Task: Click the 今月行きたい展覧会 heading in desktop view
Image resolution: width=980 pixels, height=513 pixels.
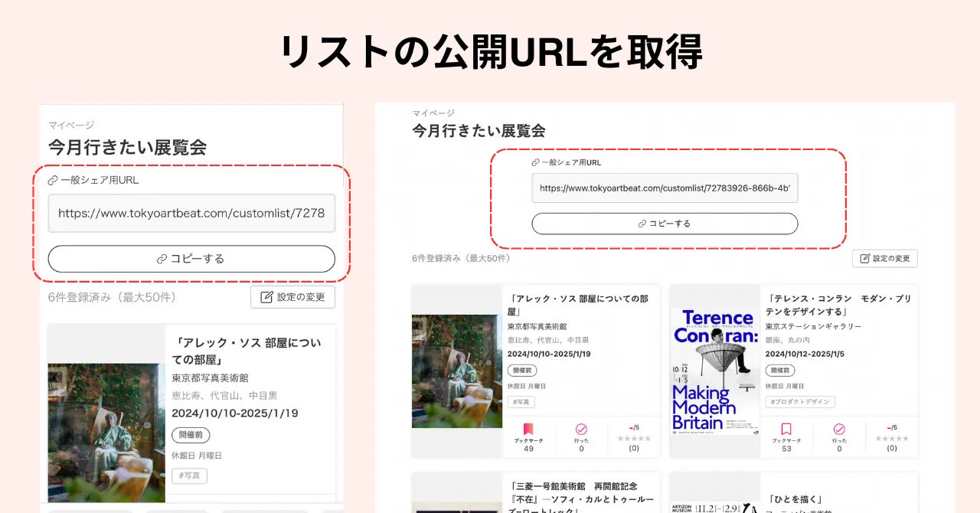Action: 479,130
